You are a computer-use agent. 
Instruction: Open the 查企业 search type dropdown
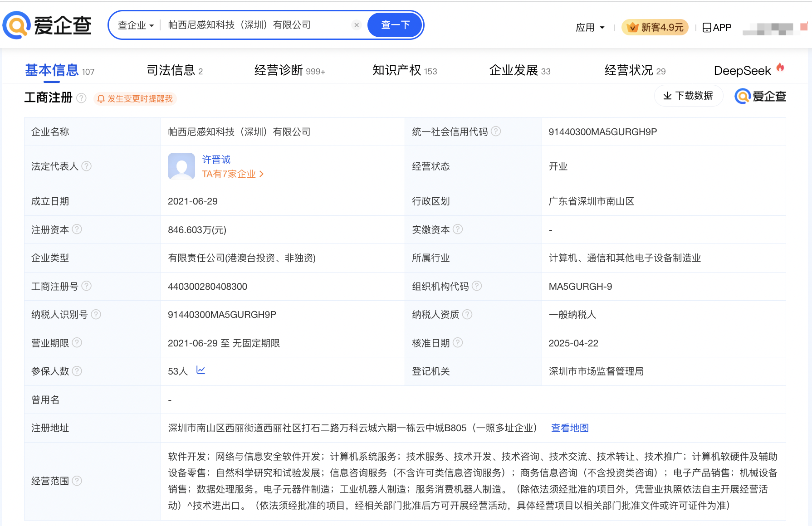pyautogui.click(x=135, y=25)
